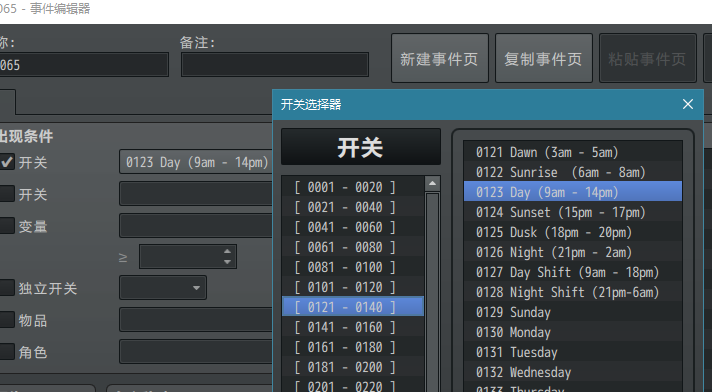
Task: Open the first switch field 0123 Day
Action: click(x=196, y=162)
